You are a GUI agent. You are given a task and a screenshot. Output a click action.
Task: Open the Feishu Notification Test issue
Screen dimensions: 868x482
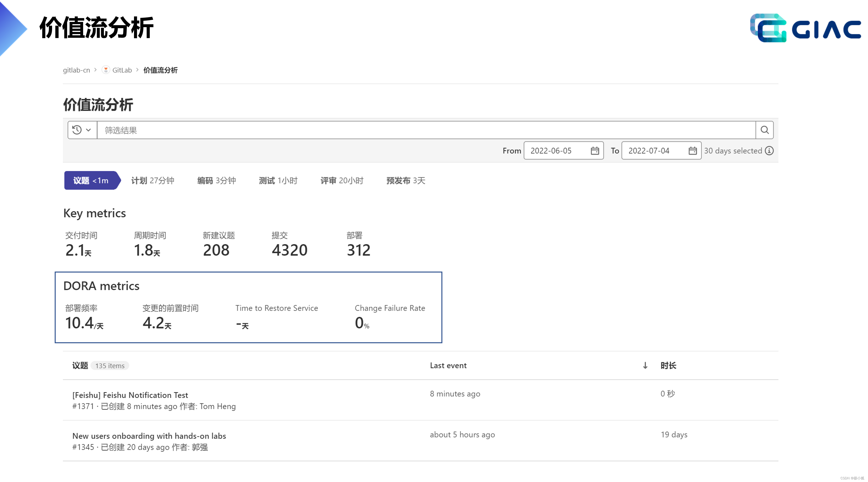tap(130, 395)
